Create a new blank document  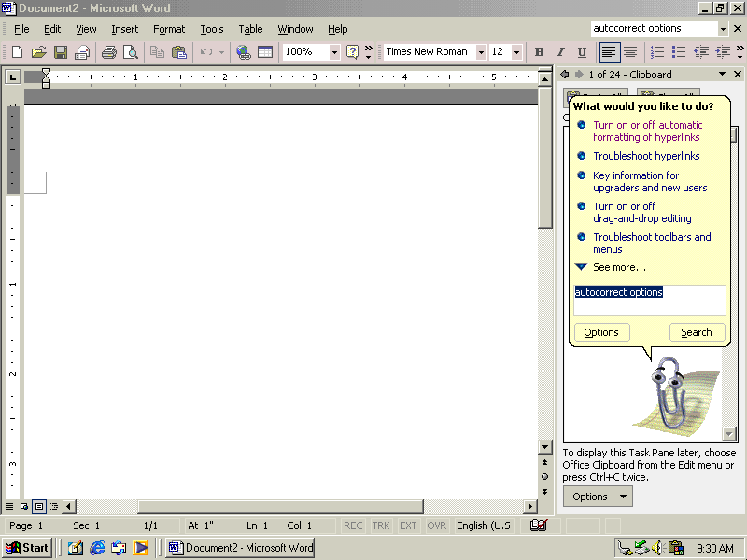pyautogui.click(x=17, y=52)
